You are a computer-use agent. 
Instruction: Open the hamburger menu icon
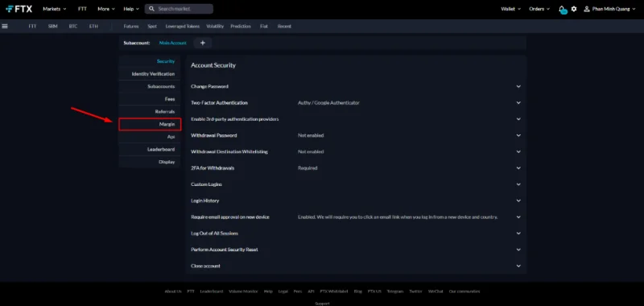[5, 26]
